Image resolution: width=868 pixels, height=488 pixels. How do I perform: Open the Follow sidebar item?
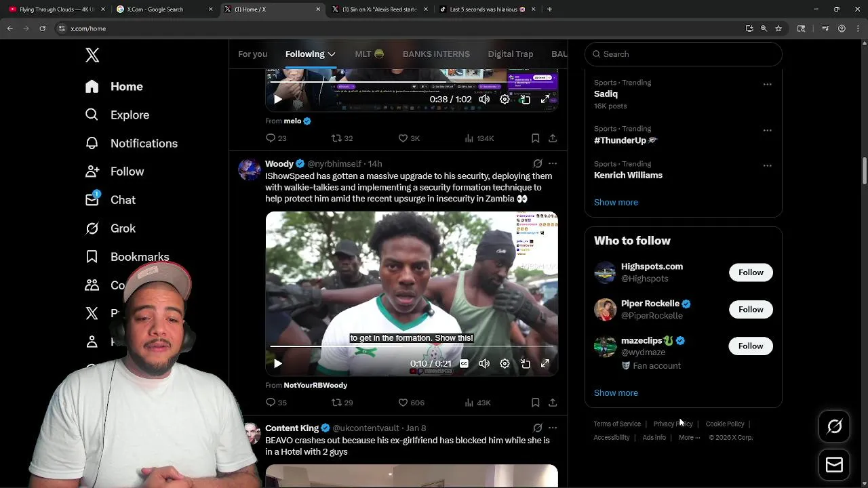[114, 172]
